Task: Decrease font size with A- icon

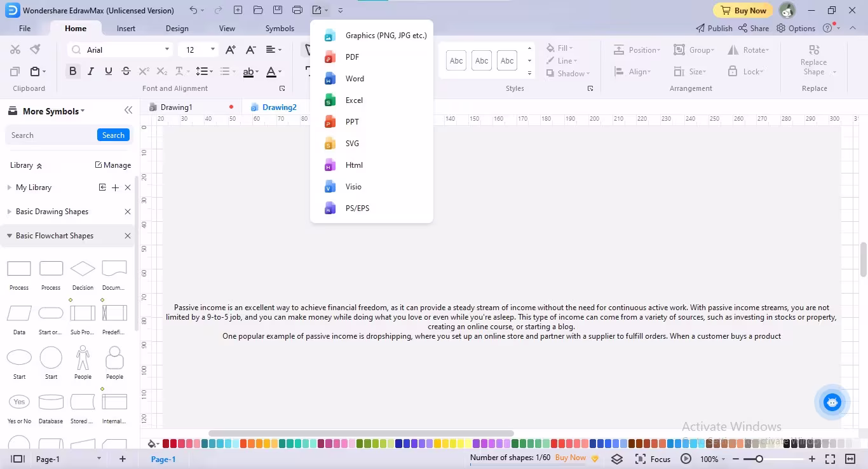Action: (250, 50)
